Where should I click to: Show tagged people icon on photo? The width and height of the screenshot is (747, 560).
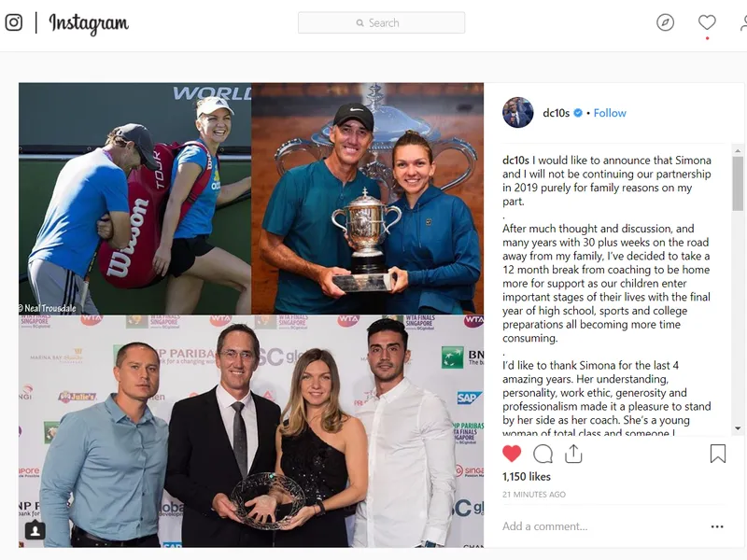click(x=35, y=530)
